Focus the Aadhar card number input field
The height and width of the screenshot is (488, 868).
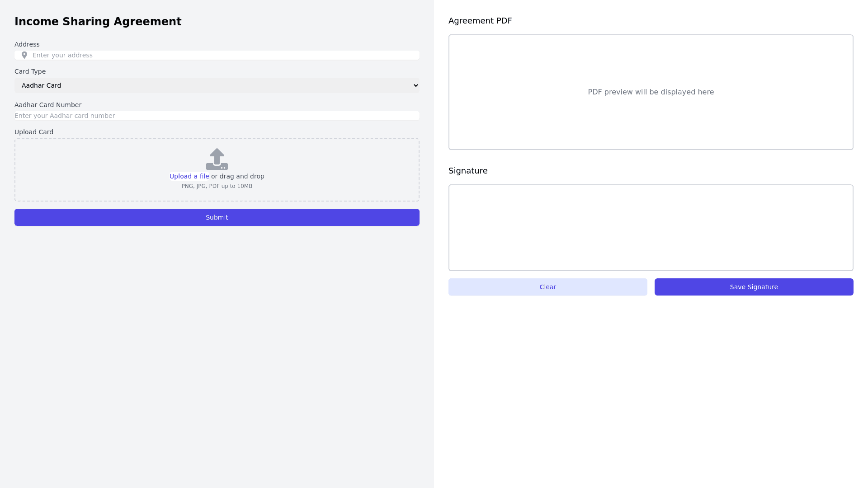coord(217,116)
